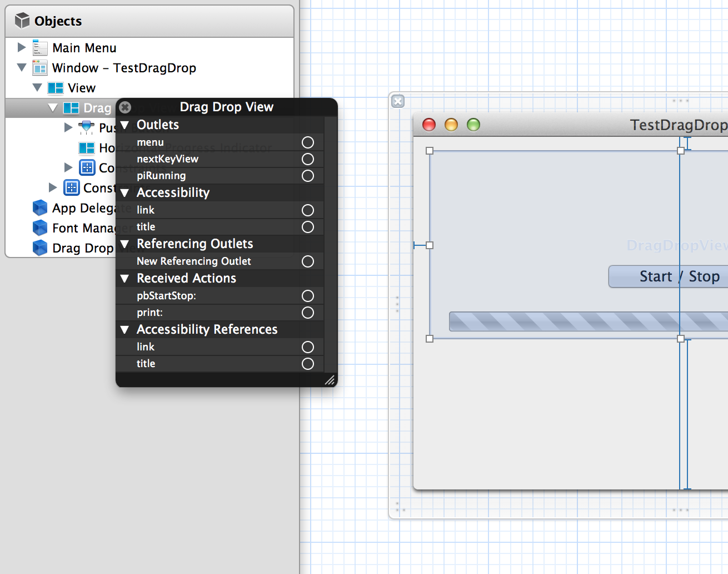Collapse the Received Actions section

tap(124, 279)
